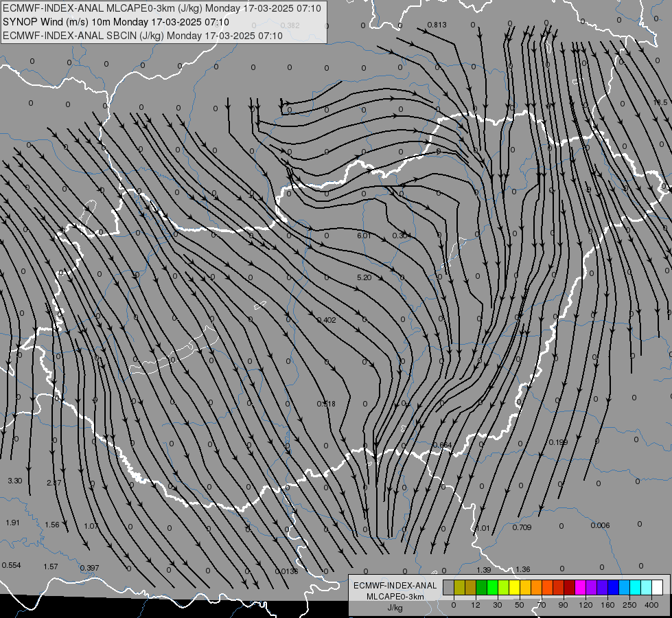Screen dimensions: 672x618
Task: Select the bright green legend swatch
Action: tap(492, 587)
